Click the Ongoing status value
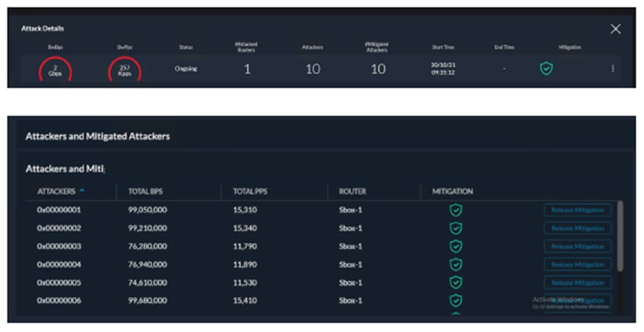 [x=185, y=68]
